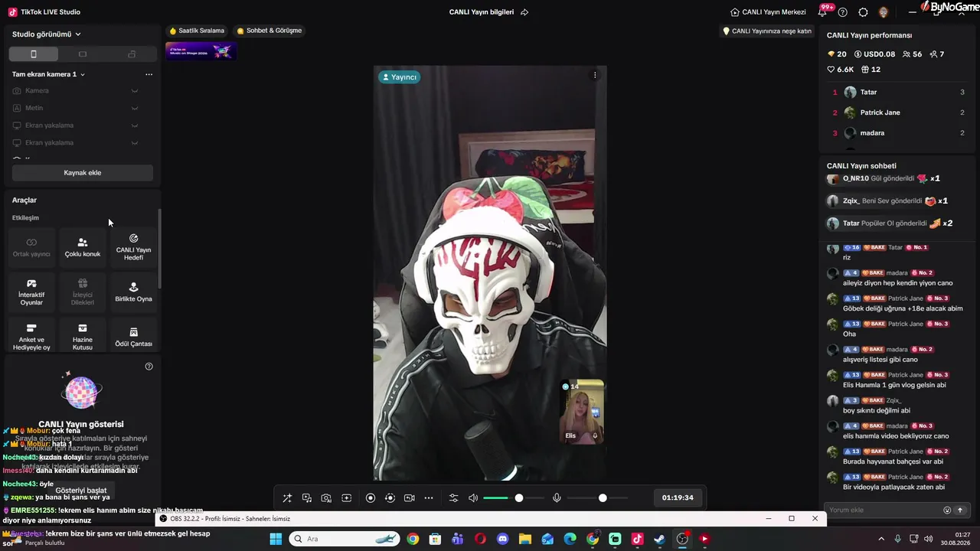
Task: Select the dual-screen layout
Action: (x=132, y=54)
